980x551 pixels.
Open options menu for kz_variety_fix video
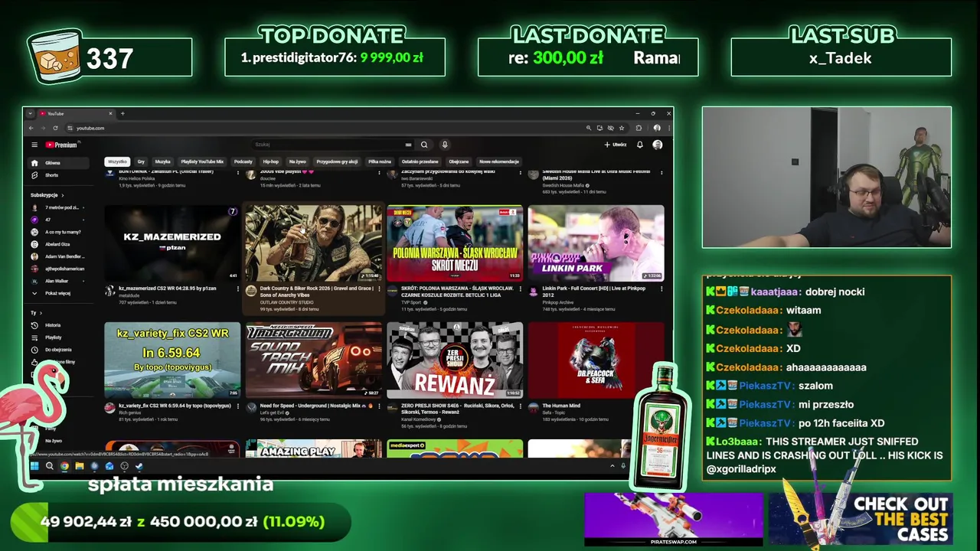coord(238,406)
